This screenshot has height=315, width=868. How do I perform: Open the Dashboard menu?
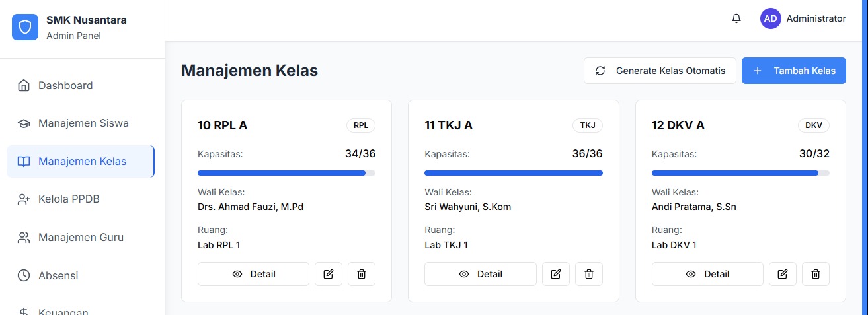click(65, 86)
